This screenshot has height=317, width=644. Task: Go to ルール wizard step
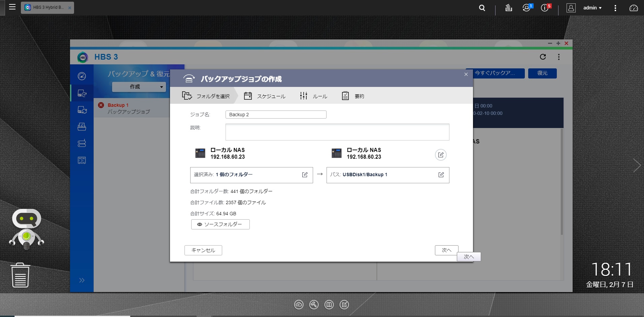pos(313,96)
